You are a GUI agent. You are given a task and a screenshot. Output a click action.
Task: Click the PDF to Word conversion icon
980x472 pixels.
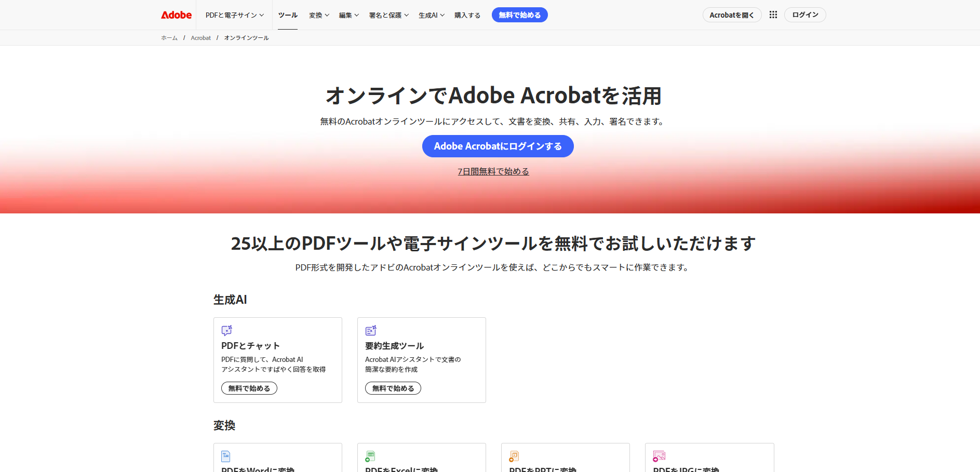click(226, 456)
